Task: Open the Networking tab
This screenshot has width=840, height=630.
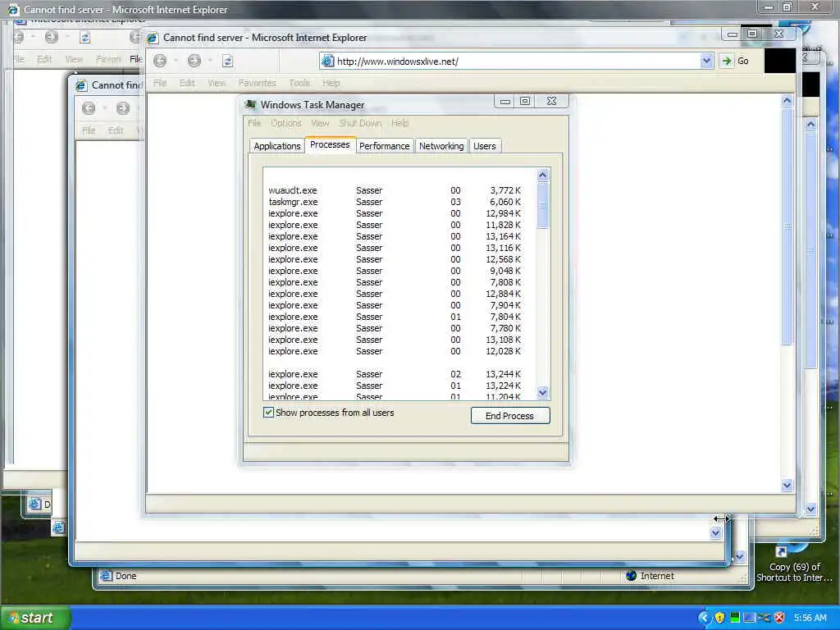Action: (x=441, y=146)
